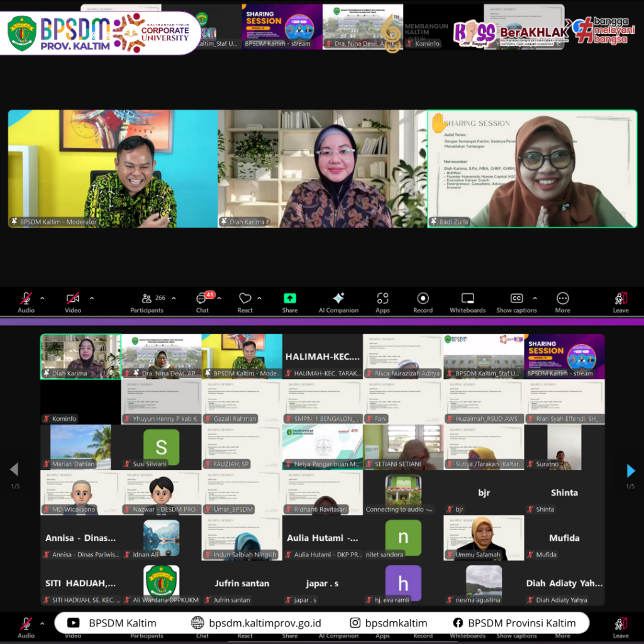Select the Dra. Nina Dewi gallery tile
The height and width of the screenshot is (644, 644).
[161, 356]
